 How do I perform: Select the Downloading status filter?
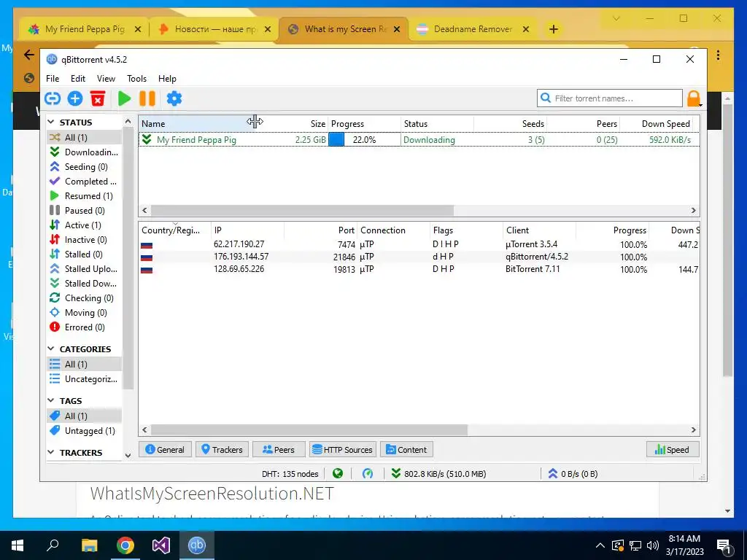point(85,152)
